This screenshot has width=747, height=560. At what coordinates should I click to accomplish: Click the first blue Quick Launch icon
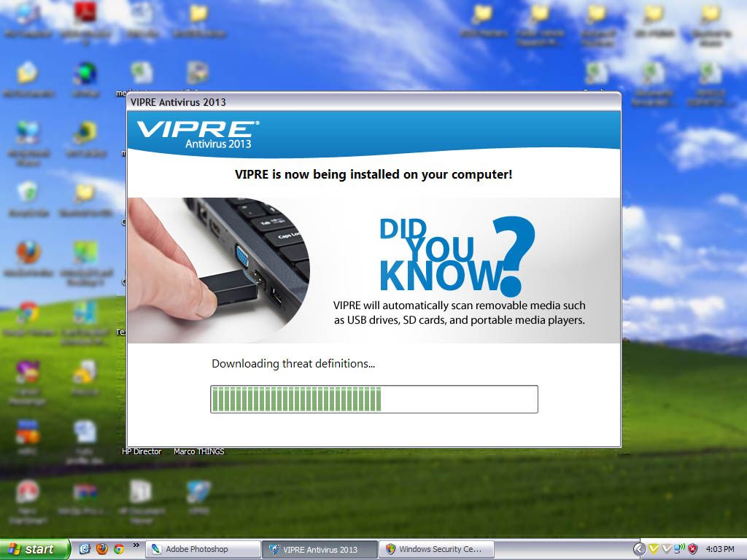pyautogui.click(x=85, y=549)
